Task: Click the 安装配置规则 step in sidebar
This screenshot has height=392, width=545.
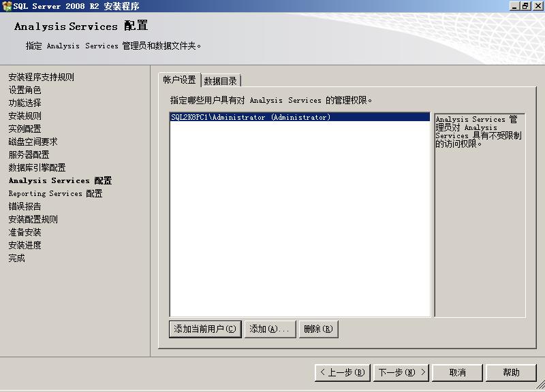Action: tap(33, 219)
